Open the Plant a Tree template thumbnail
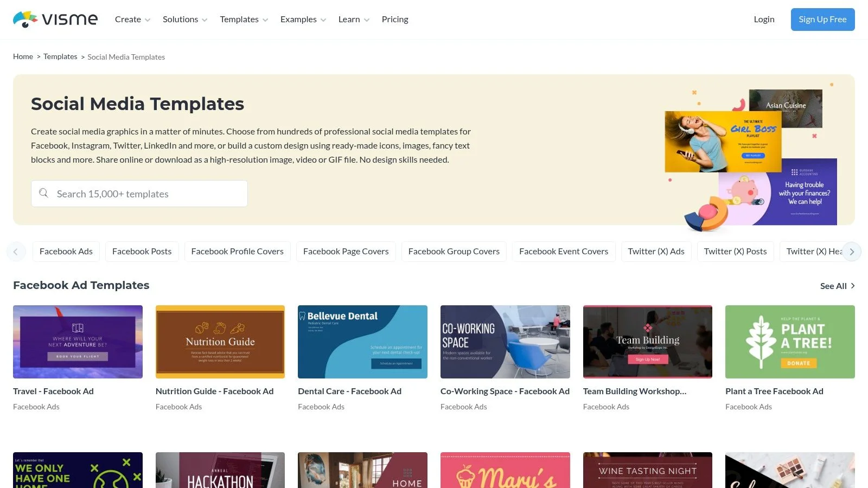Screen dimensions: 868x488 pyautogui.click(x=790, y=342)
